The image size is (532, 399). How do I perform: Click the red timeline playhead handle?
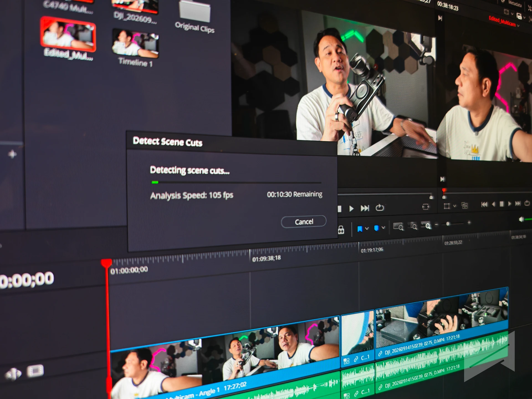[106, 263]
